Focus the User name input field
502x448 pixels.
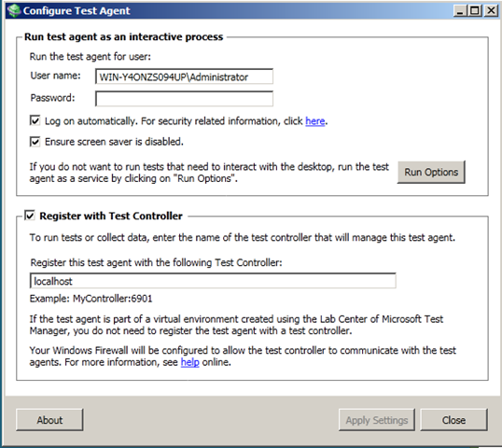[184, 77]
